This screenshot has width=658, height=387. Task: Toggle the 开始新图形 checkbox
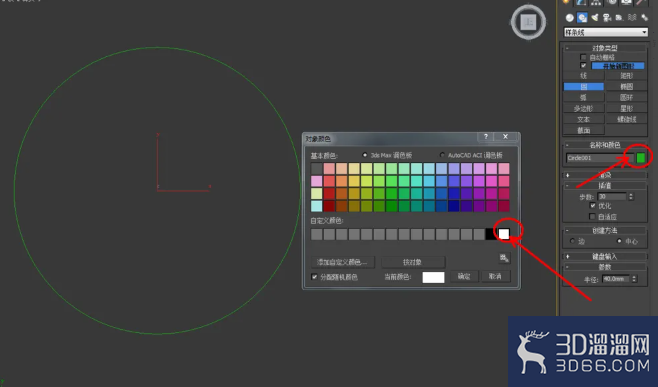(x=583, y=65)
